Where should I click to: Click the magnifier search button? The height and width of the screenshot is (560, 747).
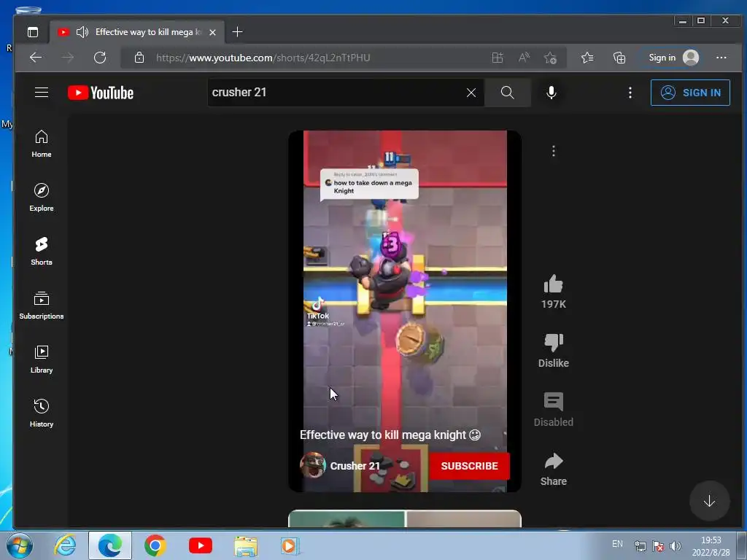[508, 93]
